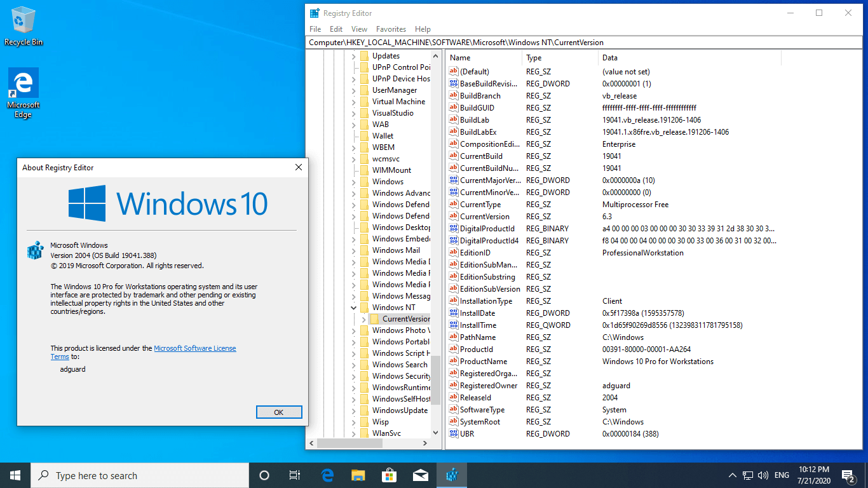This screenshot has height=488, width=868.
Task: Select the InstallDate value row
Action: click(613, 313)
